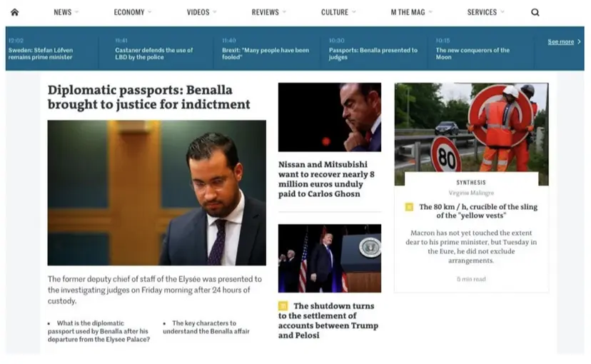Click yellow subscriber badge beside shutdown headline
The width and height of the screenshot is (591, 364).
283,305
